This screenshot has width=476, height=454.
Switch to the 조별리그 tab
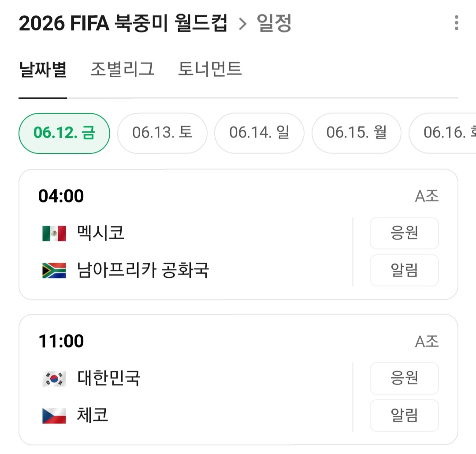tap(123, 69)
